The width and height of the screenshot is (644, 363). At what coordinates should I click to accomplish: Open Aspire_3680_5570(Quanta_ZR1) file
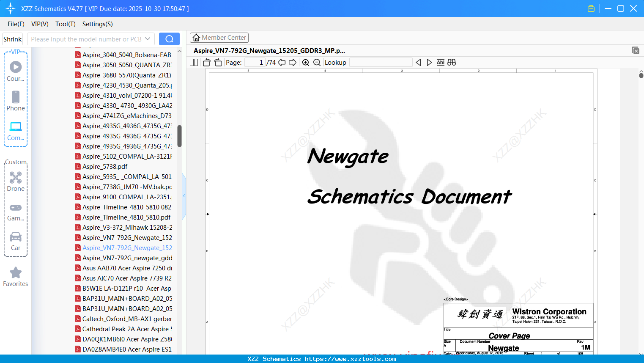123,75
